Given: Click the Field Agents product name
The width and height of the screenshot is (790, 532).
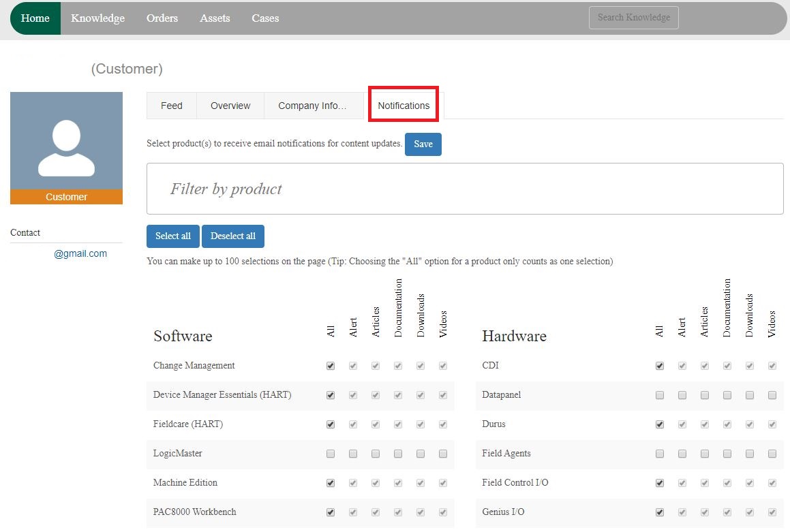Looking at the screenshot, I should coord(506,454).
